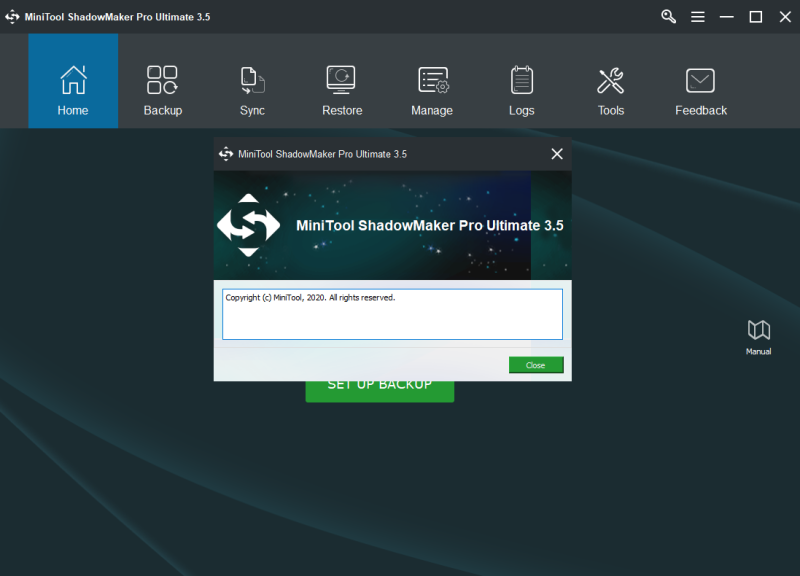
Task: Minimize the ShadowMaker main window
Action: [x=727, y=17]
